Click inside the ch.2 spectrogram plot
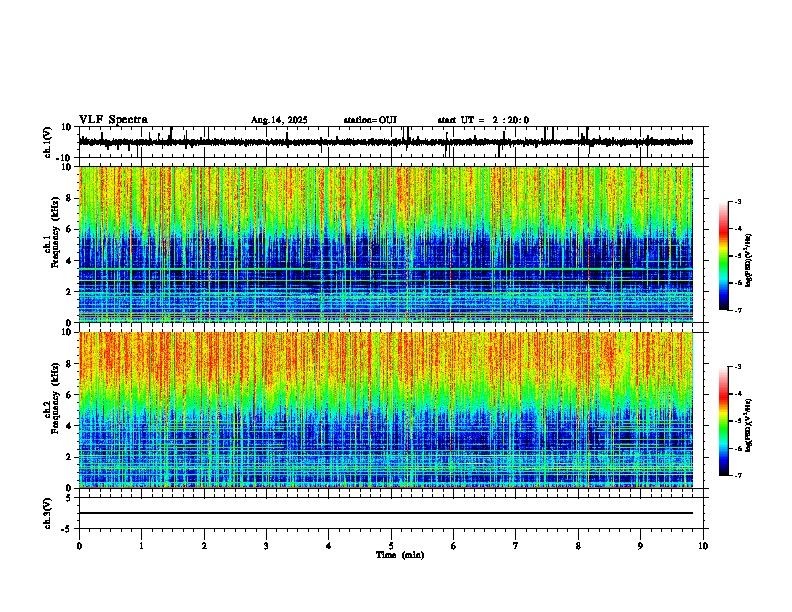The width and height of the screenshot is (792, 612). click(x=386, y=410)
